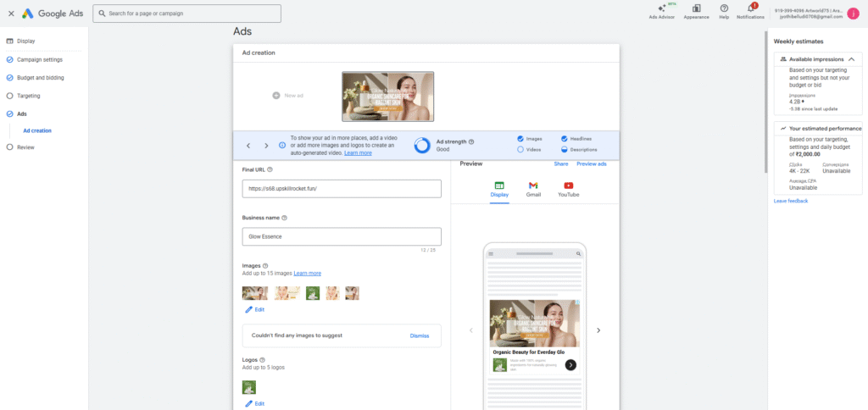Collapse the Available impressions panel
This screenshot has width=868, height=410.
coord(851,58)
